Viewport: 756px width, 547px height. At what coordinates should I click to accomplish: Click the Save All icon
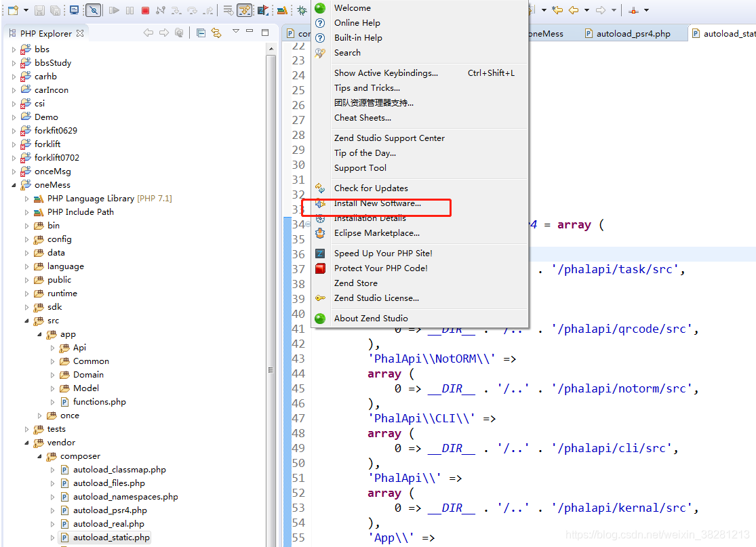(56, 10)
